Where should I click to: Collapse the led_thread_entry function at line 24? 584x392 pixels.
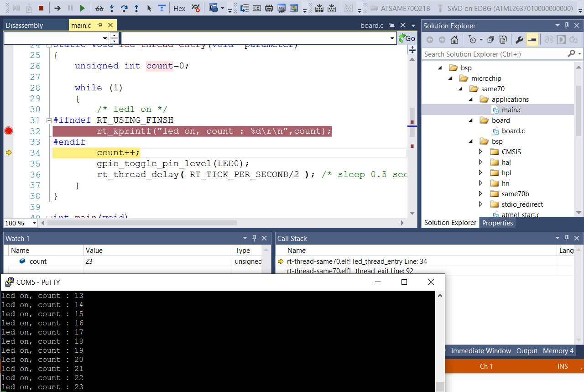[49, 45]
